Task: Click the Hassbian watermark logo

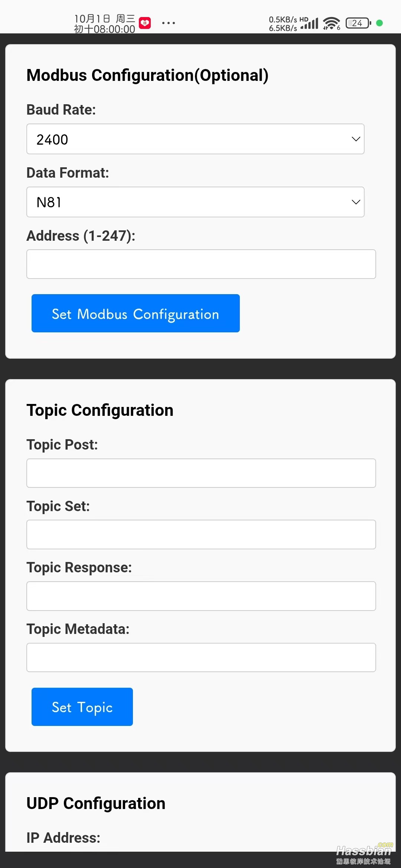Action: [364, 854]
